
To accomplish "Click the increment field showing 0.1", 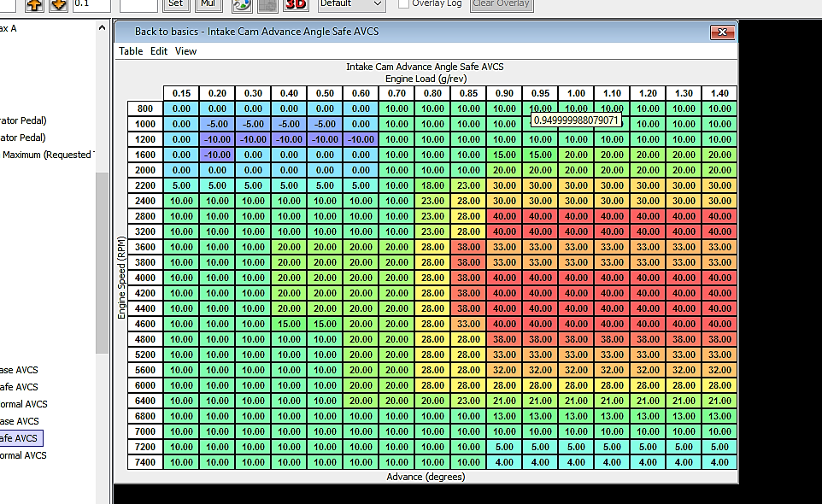I will (x=91, y=3).
